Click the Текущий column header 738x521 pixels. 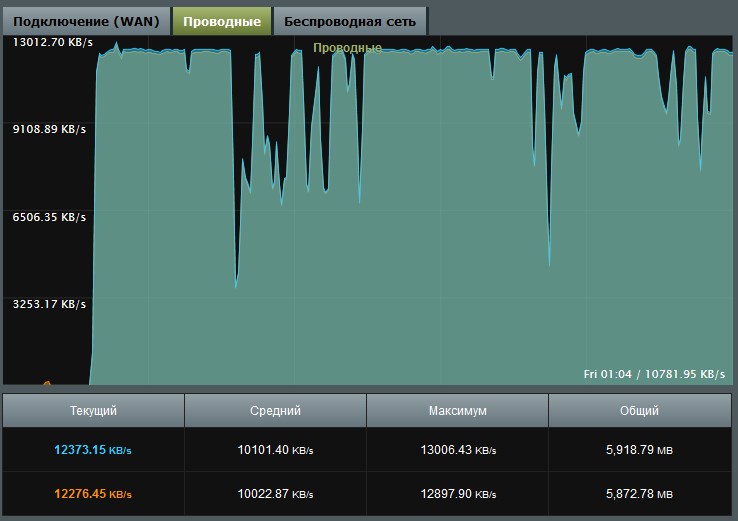pyautogui.click(x=93, y=411)
